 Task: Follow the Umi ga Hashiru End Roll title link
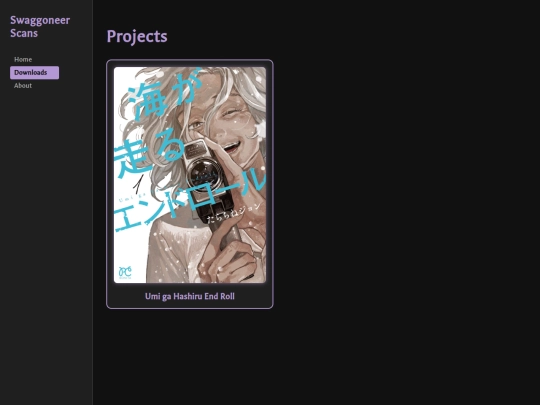coord(190,297)
